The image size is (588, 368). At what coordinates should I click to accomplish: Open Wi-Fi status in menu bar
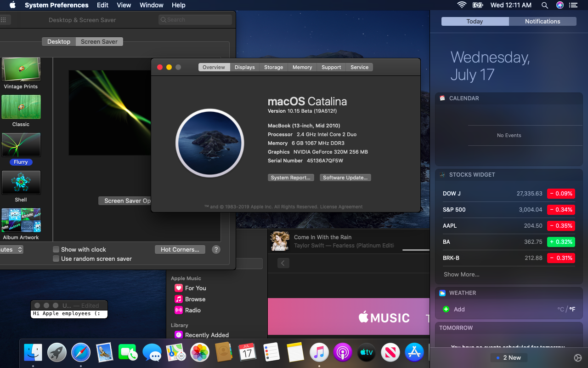tap(461, 5)
